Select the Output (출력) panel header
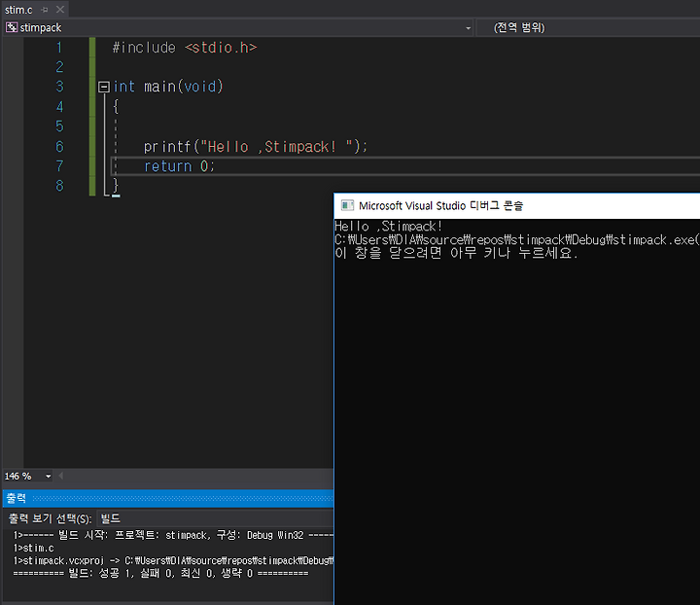700x605 pixels. 168,498
